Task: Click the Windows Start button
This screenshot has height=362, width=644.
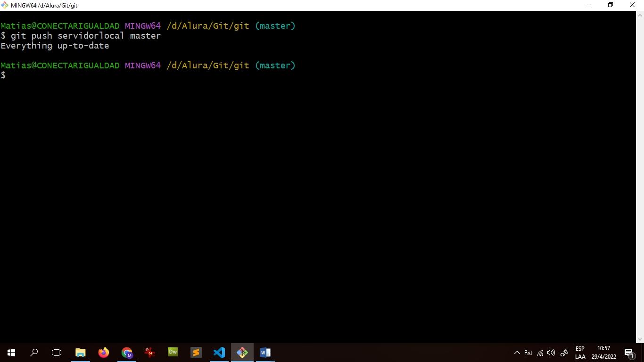Action: click(x=11, y=353)
